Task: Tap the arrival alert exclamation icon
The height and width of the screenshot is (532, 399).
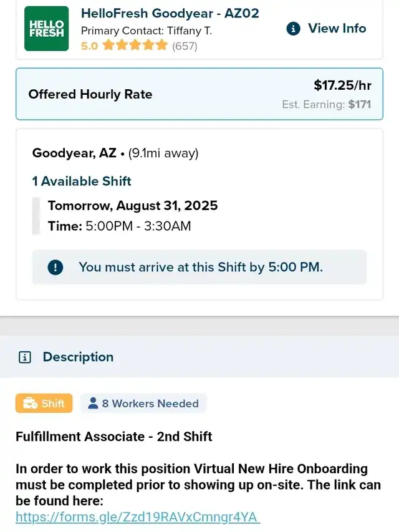Action: click(x=56, y=267)
